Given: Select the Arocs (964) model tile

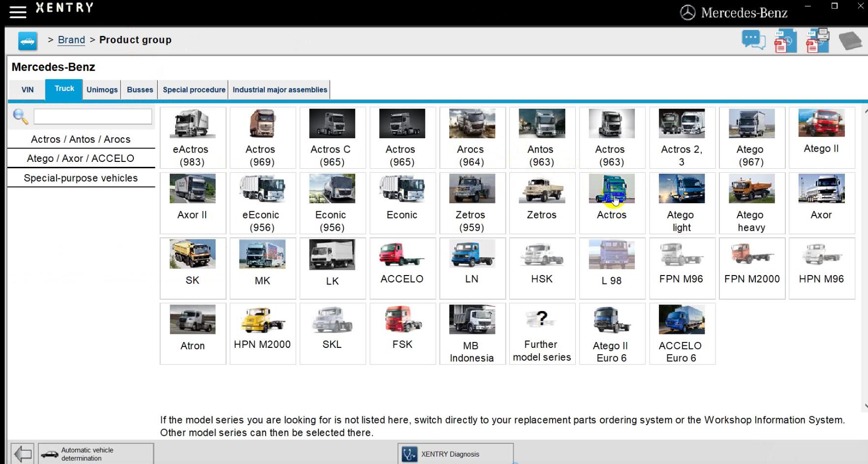Looking at the screenshot, I should [472, 138].
